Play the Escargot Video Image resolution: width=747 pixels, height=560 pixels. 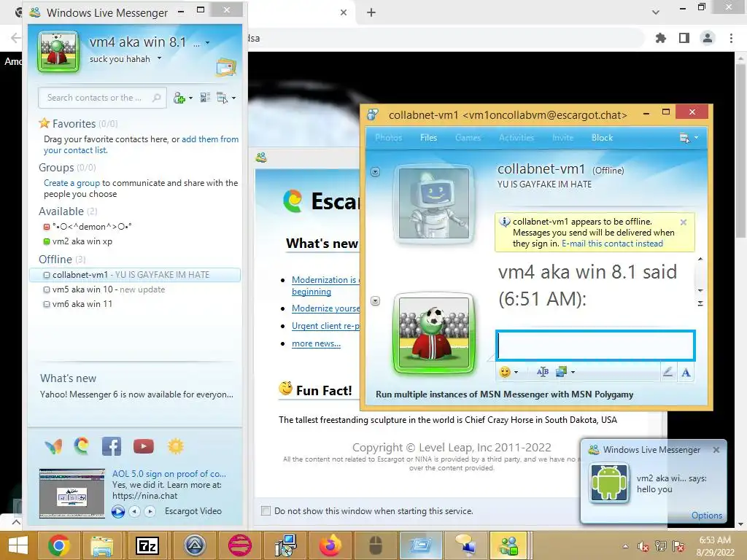(118, 511)
